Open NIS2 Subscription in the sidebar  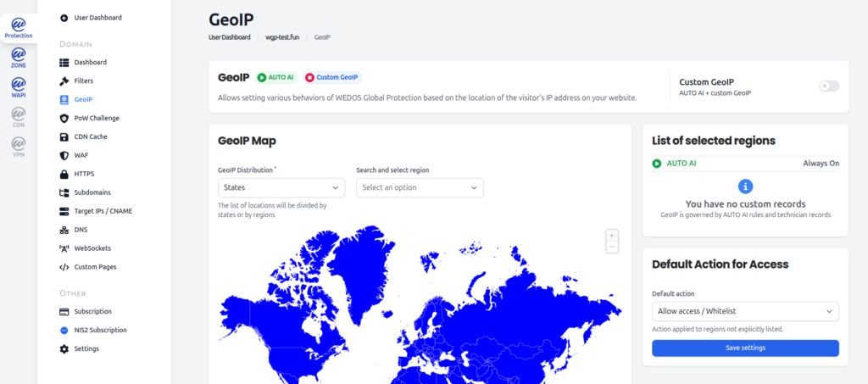tap(100, 331)
